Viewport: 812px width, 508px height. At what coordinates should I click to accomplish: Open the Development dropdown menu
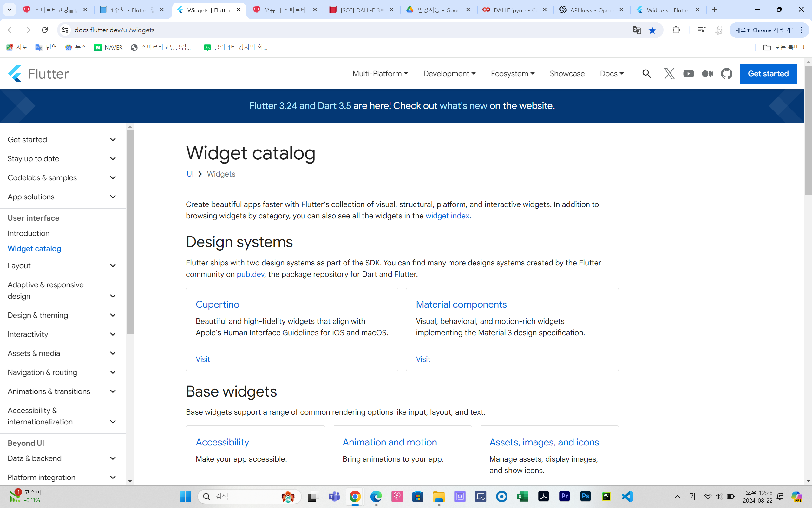[x=449, y=74]
